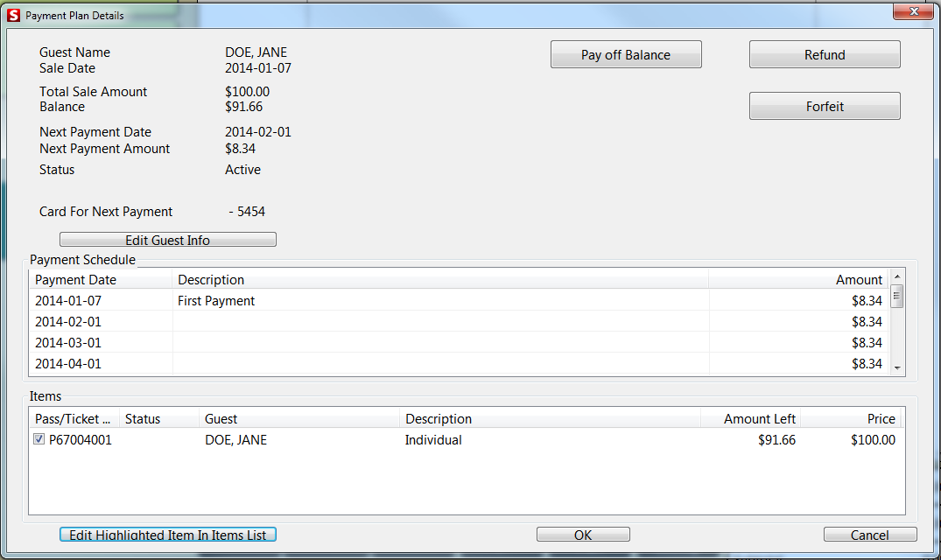
Task: Uncheck the P67004001 pass checkbox
Action: 39,440
